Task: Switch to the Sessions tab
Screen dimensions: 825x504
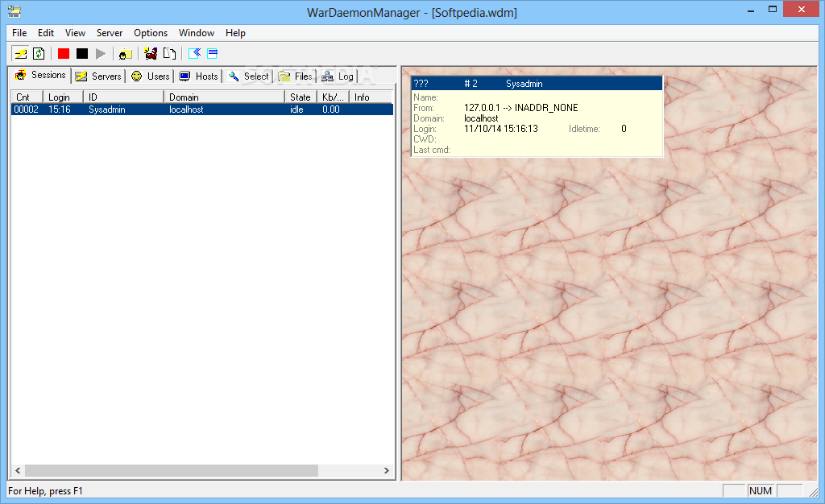Action: pos(41,75)
